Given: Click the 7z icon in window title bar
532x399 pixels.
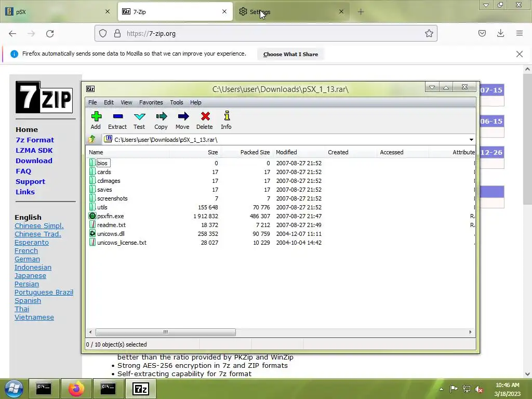Looking at the screenshot, I should (x=90, y=89).
